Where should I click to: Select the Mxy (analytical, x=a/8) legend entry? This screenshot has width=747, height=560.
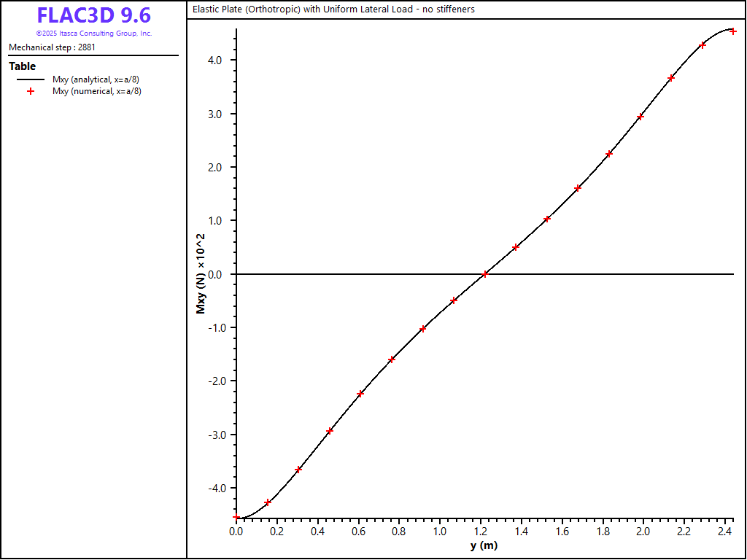(x=96, y=79)
